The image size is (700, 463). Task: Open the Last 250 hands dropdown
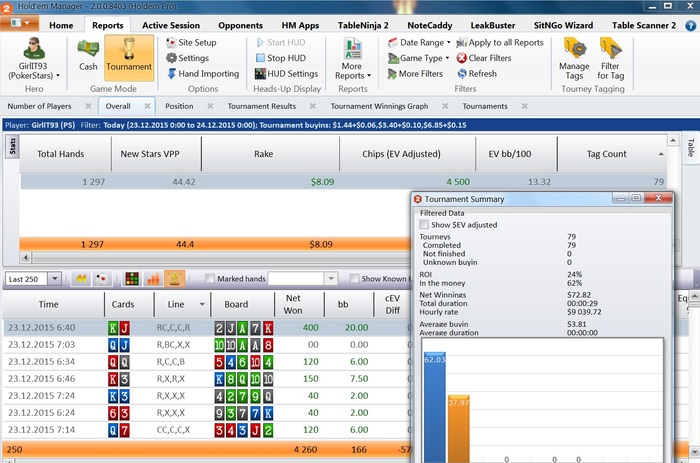(54, 279)
